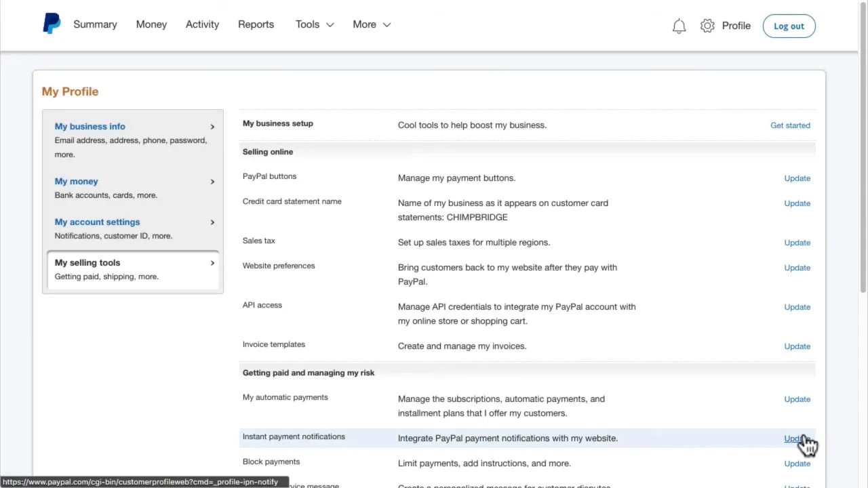Click the page vertical scrollbar
The height and width of the screenshot is (488, 868).
click(863, 149)
